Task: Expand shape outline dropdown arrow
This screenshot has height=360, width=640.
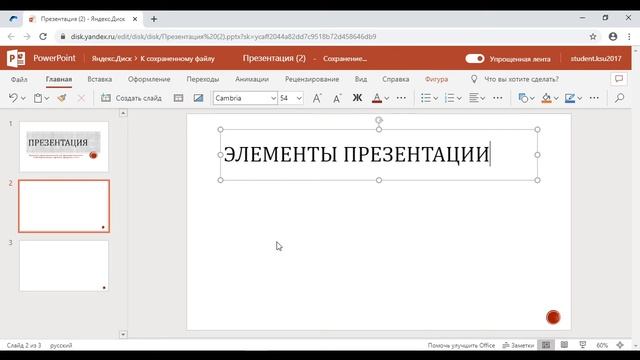Action: [580, 98]
